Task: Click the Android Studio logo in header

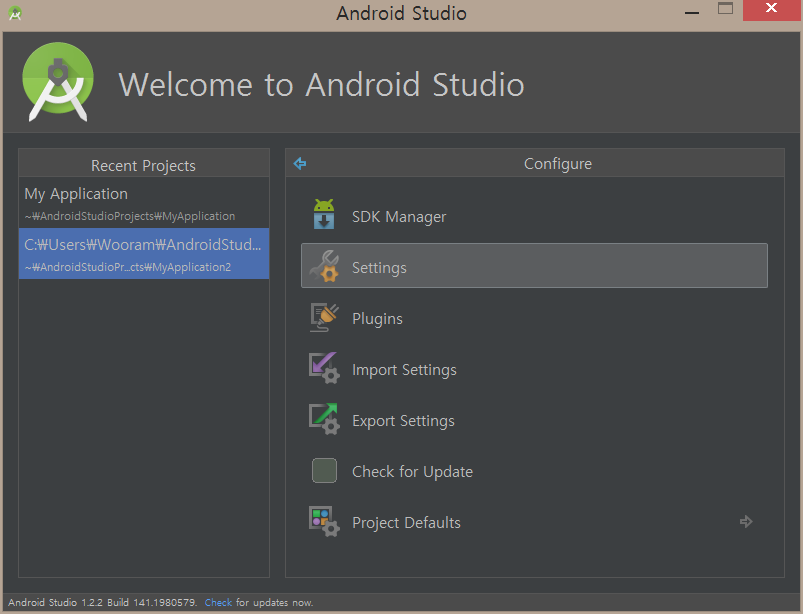Action: point(58,82)
